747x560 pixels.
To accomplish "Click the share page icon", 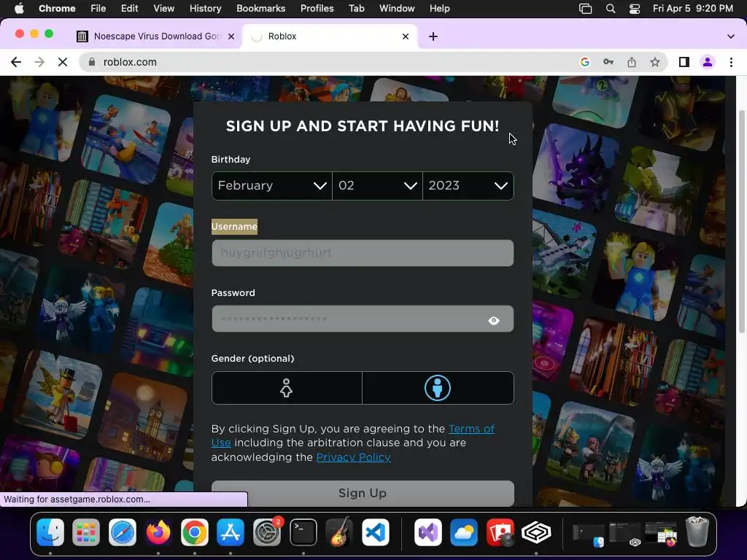I will [631, 62].
